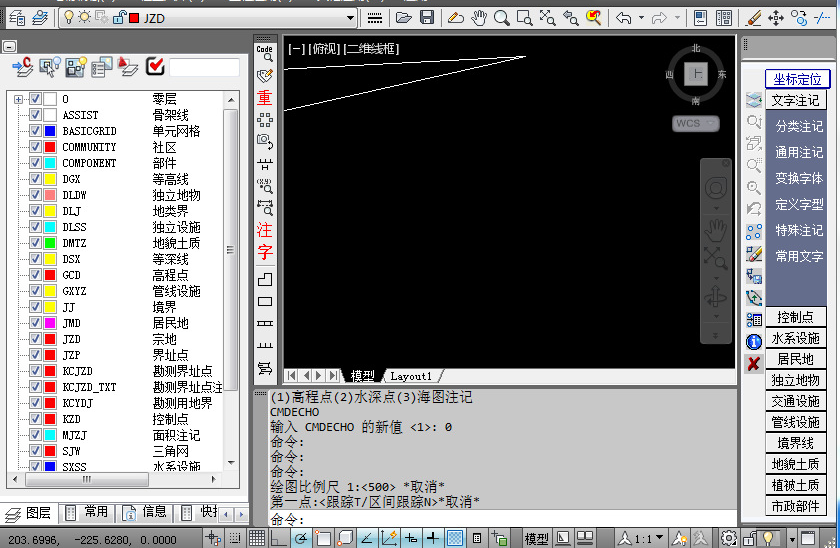840x548 pixels.
Task: Uncheck the KZD layer checkbox
Action: [35, 419]
